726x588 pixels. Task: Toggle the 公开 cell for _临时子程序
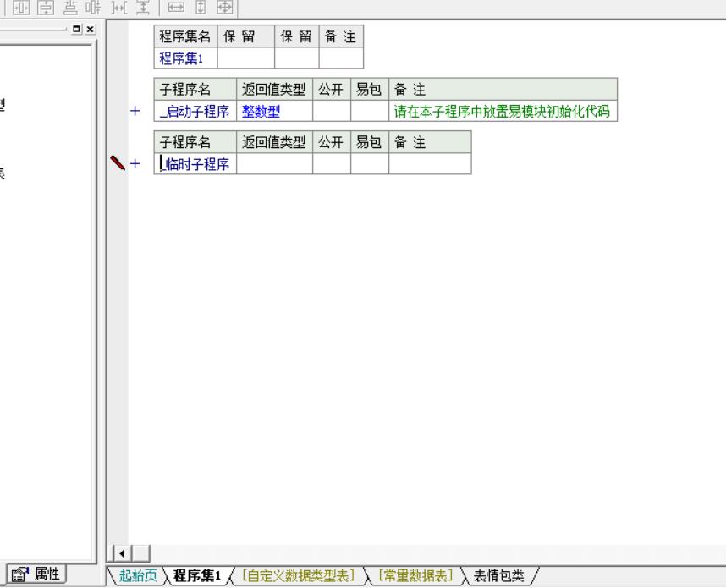(332, 164)
